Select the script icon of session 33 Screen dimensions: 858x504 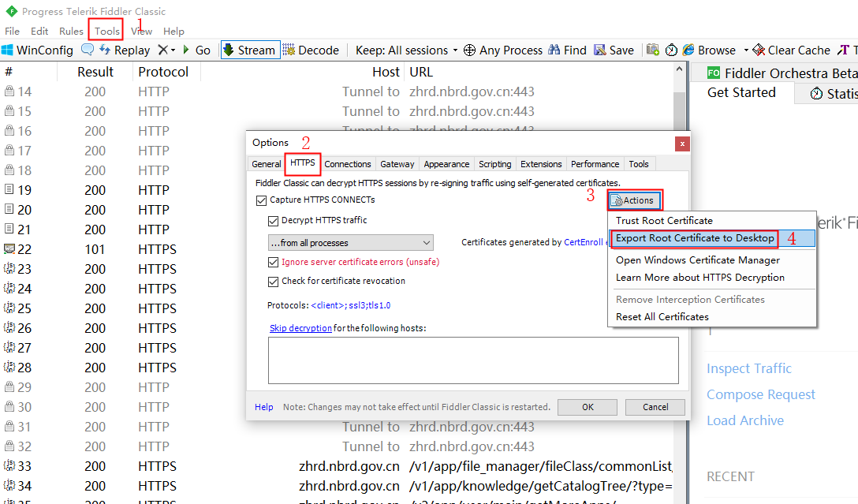9,465
